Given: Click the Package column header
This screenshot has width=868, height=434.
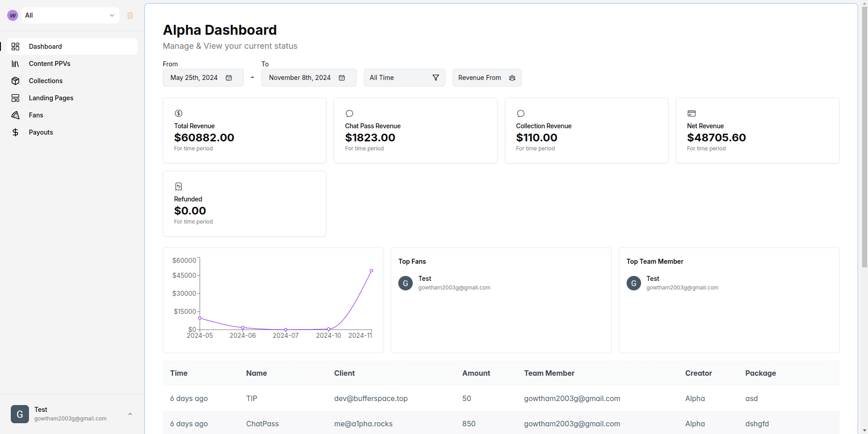Looking at the screenshot, I should (760, 373).
